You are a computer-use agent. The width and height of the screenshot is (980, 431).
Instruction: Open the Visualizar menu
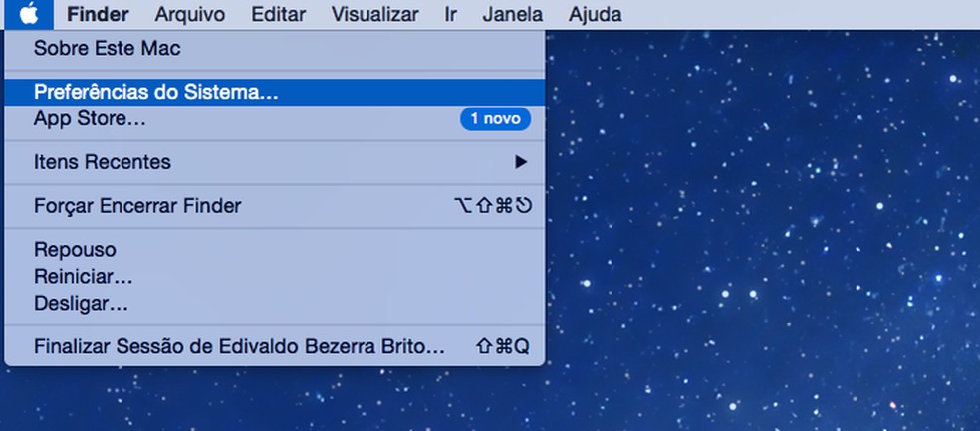point(375,14)
